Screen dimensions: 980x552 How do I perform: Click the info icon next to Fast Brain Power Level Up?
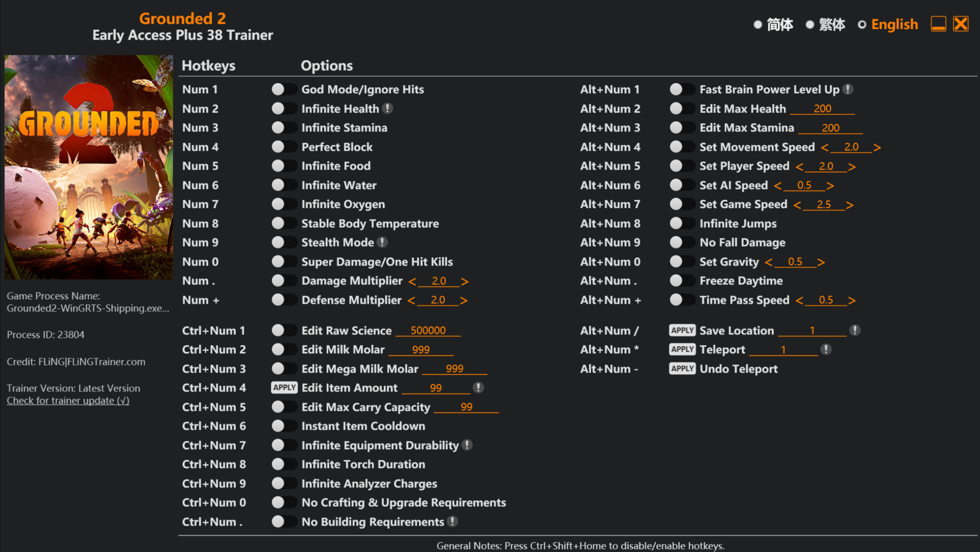(x=848, y=89)
